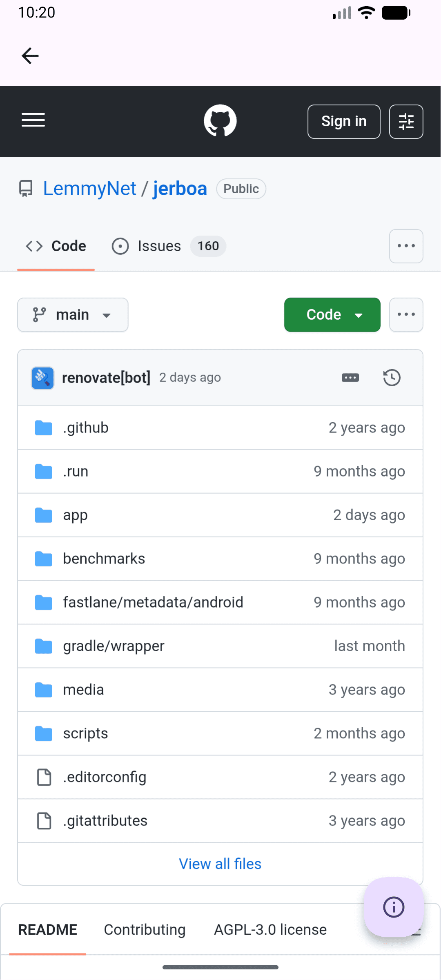The height and width of the screenshot is (980, 441).
Task: Click View all files link
Action: 220,864
